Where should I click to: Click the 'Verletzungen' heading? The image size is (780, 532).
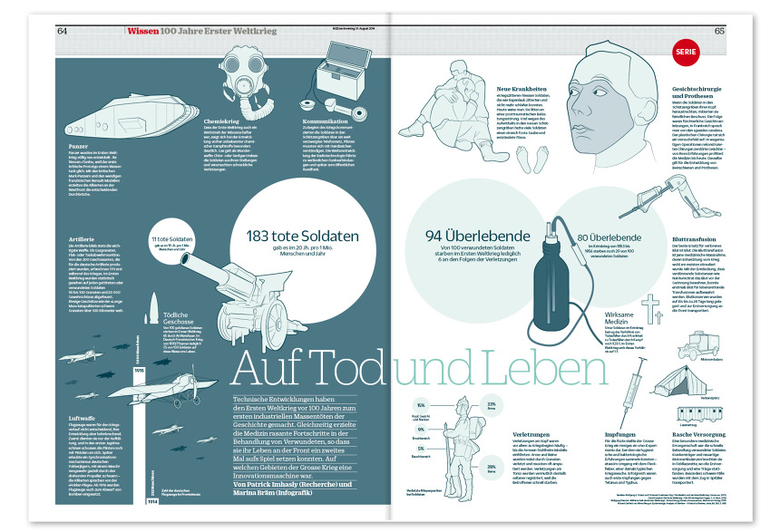tap(531, 434)
